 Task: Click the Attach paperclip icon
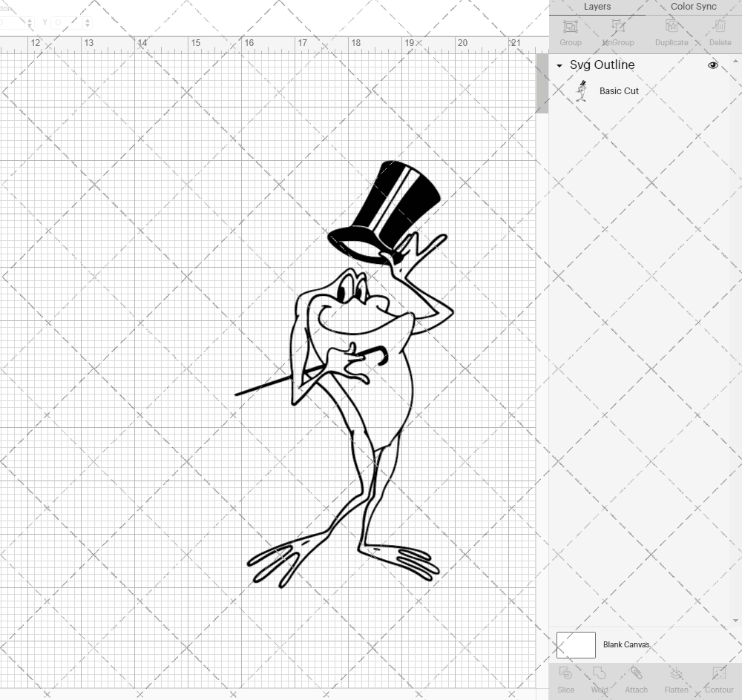pos(636,673)
